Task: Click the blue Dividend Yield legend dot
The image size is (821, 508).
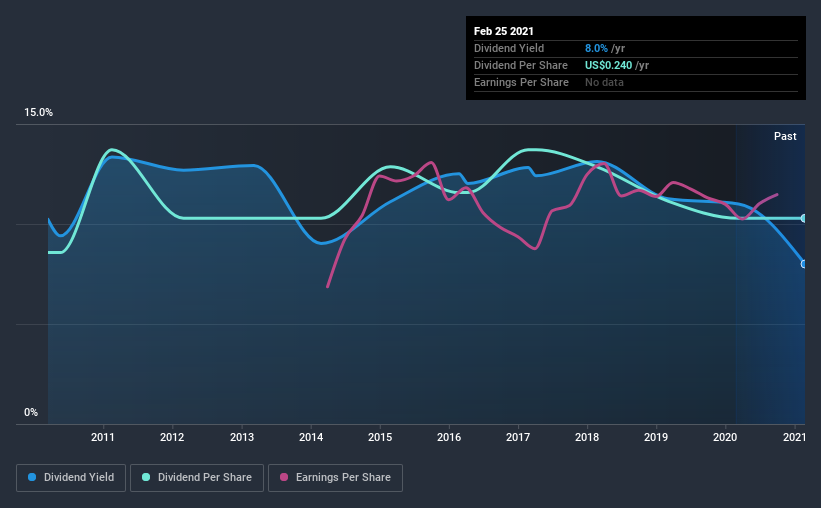Action: point(32,477)
